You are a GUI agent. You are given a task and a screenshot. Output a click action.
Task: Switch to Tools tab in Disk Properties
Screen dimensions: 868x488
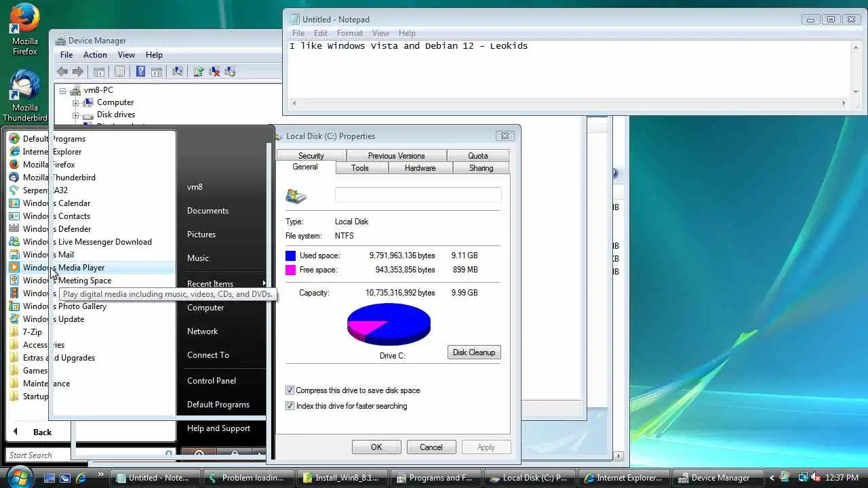(x=360, y=168)
